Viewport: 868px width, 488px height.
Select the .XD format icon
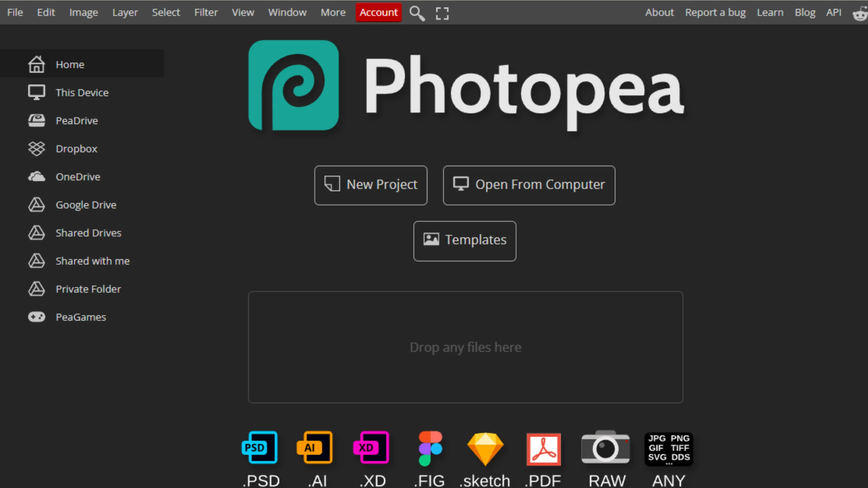coord(371,448)
